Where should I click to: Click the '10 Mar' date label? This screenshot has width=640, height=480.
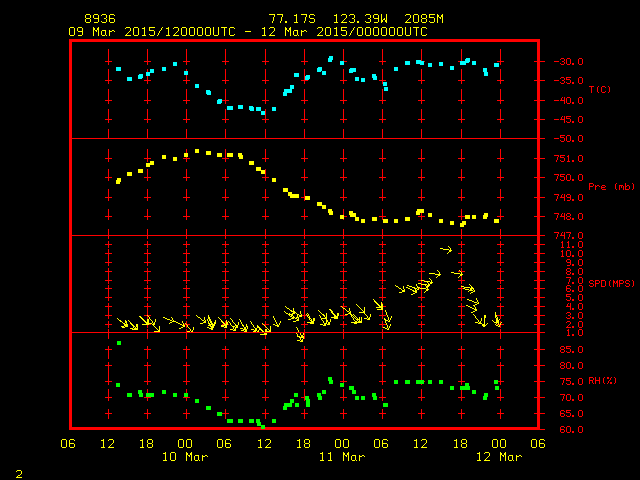[185, 457]
